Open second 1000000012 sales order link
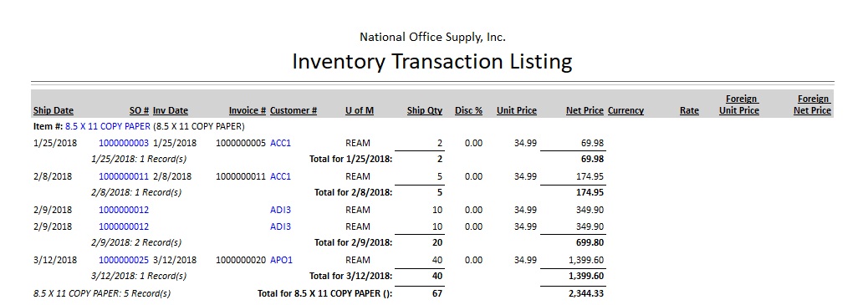The width and height of the screenshot is (868, 305). (124, 226)
